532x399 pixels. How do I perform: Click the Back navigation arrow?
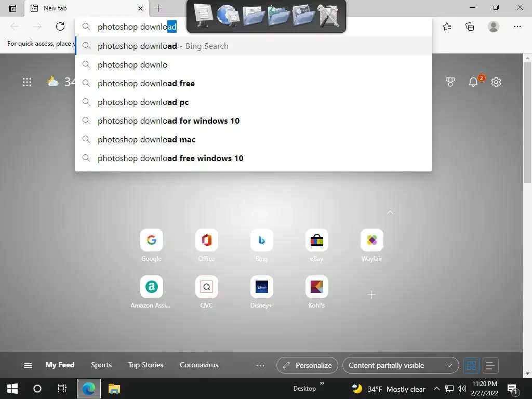pyautogui.click(x=15, y=26)
